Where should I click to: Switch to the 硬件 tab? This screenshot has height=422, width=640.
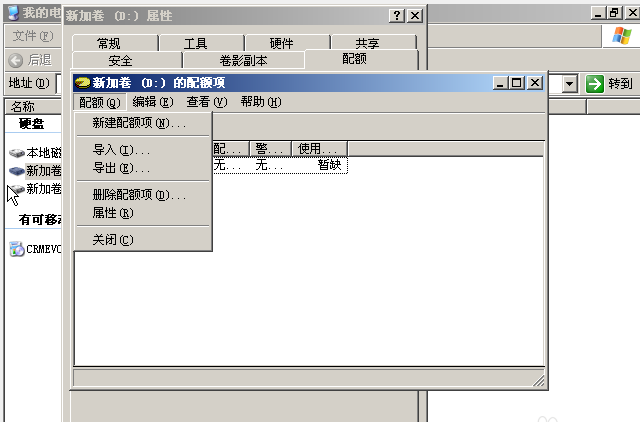pyautogui.click(x=282, y=43)
